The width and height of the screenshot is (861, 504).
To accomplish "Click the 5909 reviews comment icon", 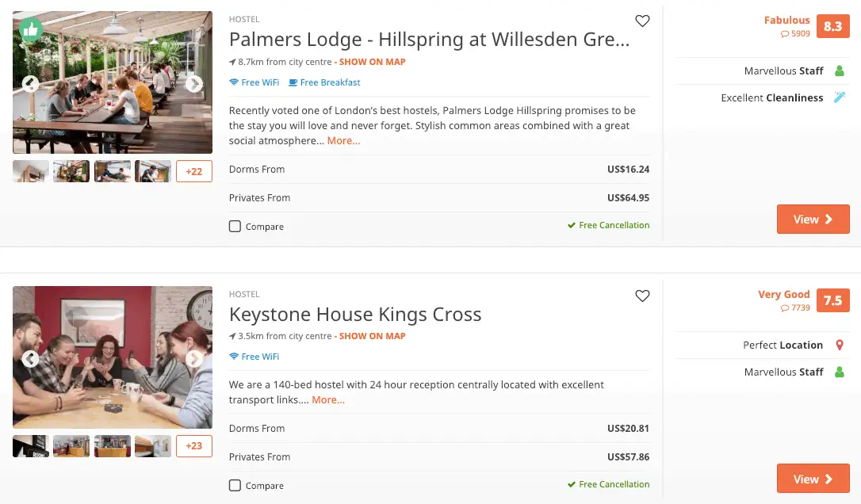I will pyautogui.click(x=785, y=34).
